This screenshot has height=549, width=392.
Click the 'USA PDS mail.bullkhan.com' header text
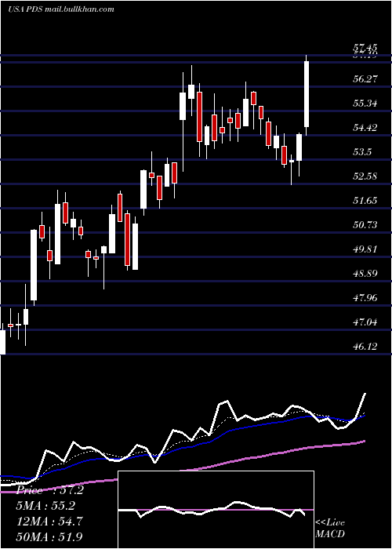point(61,9)
